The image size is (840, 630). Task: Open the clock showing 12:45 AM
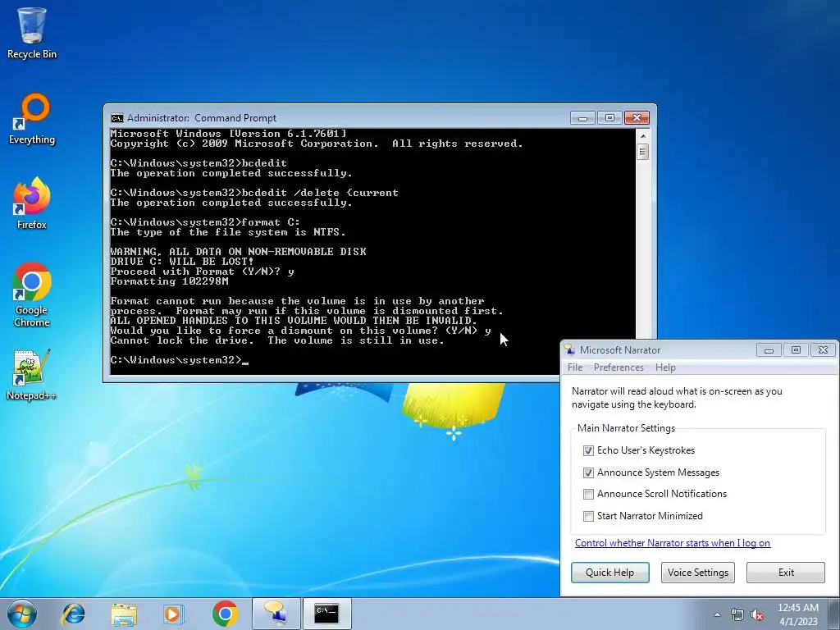[x=797, y=614]
